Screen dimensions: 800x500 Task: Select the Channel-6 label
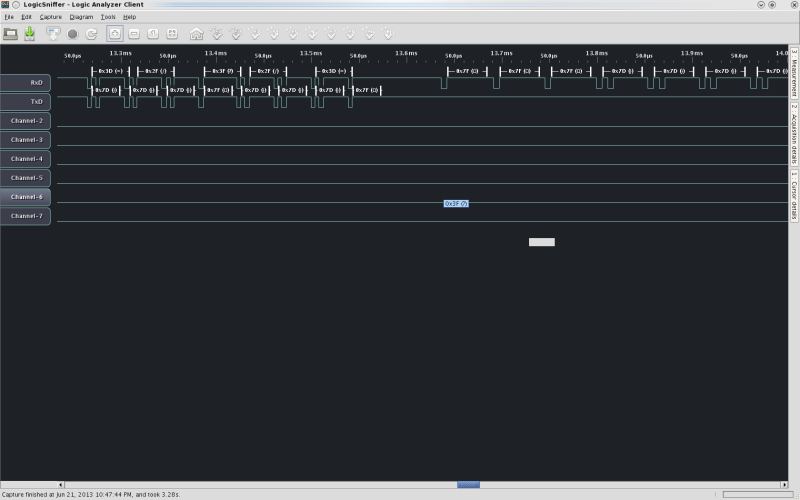(25, 197)
